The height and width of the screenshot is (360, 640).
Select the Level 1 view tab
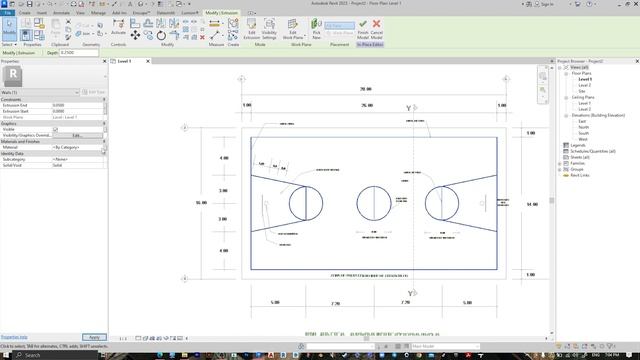[124, 61]
